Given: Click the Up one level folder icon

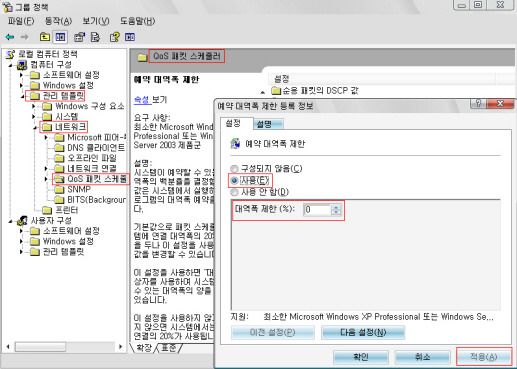Looking at the screenshot, I should coord(45,37).
